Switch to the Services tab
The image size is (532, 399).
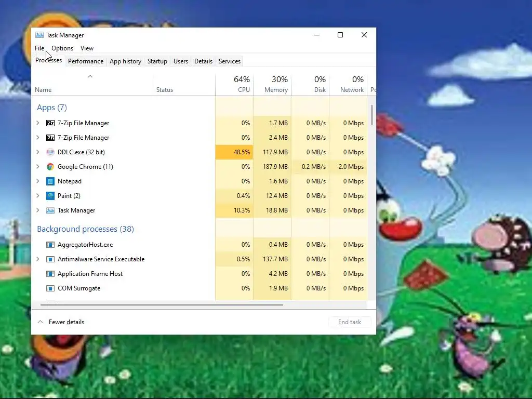point(229,61)
